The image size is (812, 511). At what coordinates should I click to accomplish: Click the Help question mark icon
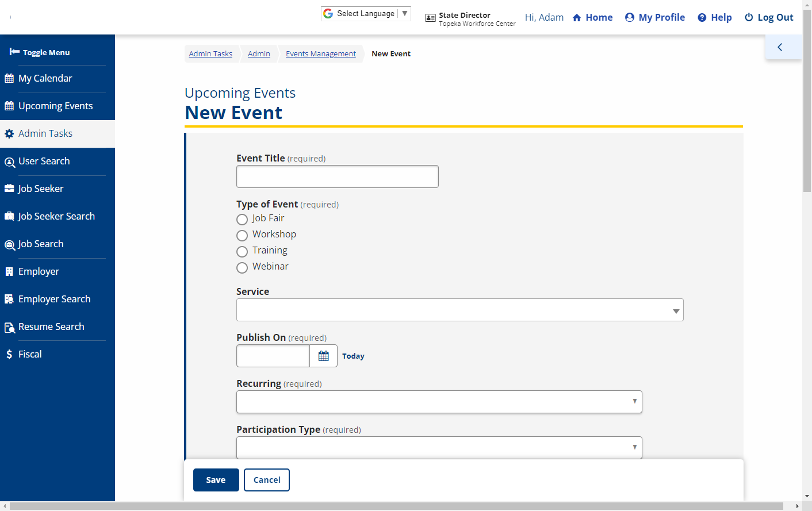click(702, 18)
